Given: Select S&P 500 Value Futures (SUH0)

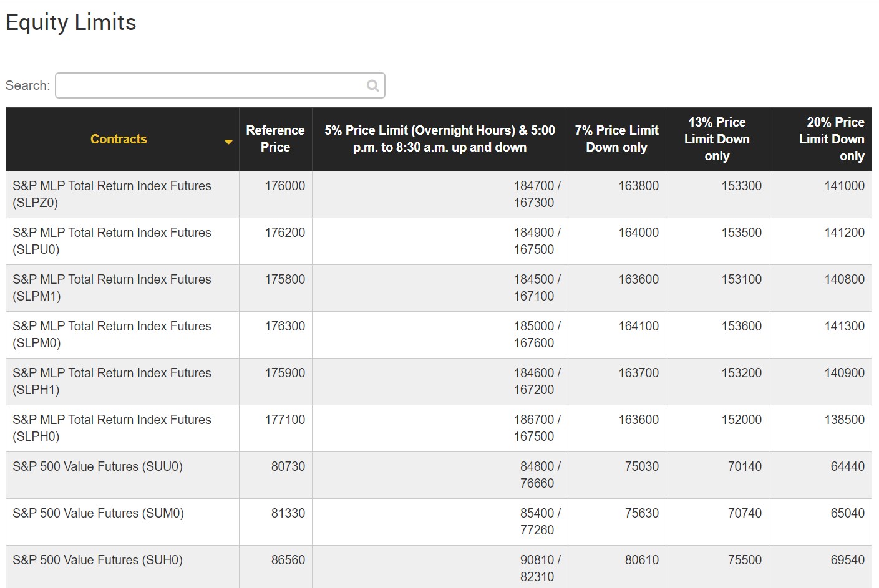Looking at the screenshot, I should click(x=98, y=560).
